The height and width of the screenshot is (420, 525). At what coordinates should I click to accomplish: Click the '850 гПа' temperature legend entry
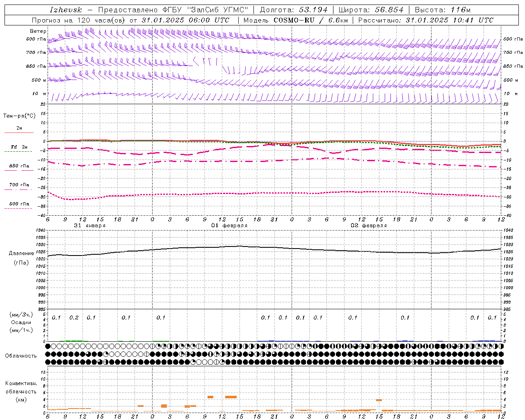point(19,166)
